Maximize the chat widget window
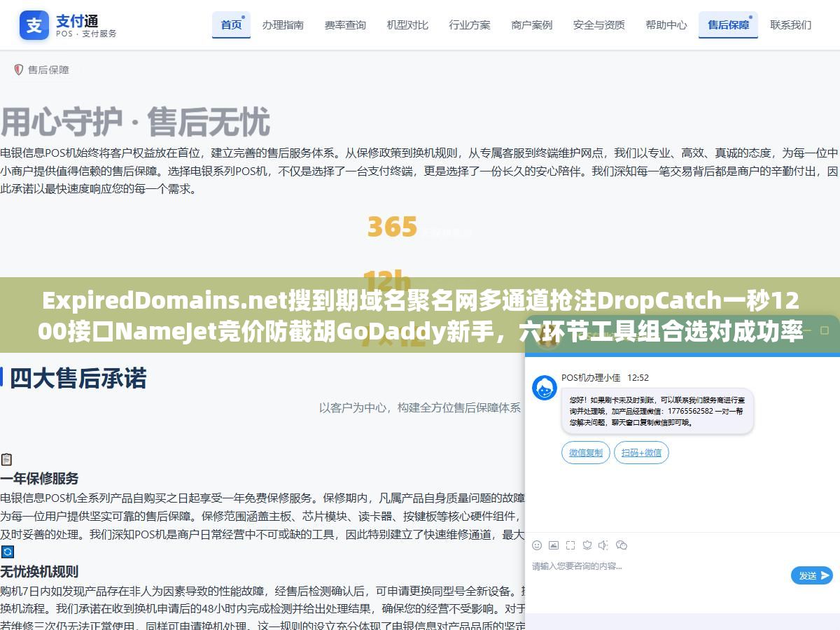Image resolution: width=840 pixels, height=630 pixels. [x=825, y=330]
